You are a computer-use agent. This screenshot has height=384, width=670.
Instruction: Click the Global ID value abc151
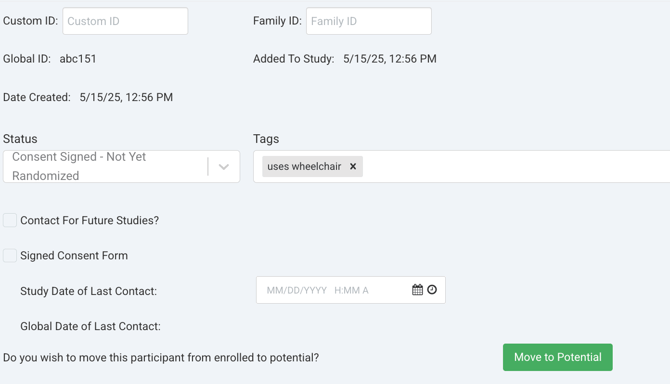(78, 59)
